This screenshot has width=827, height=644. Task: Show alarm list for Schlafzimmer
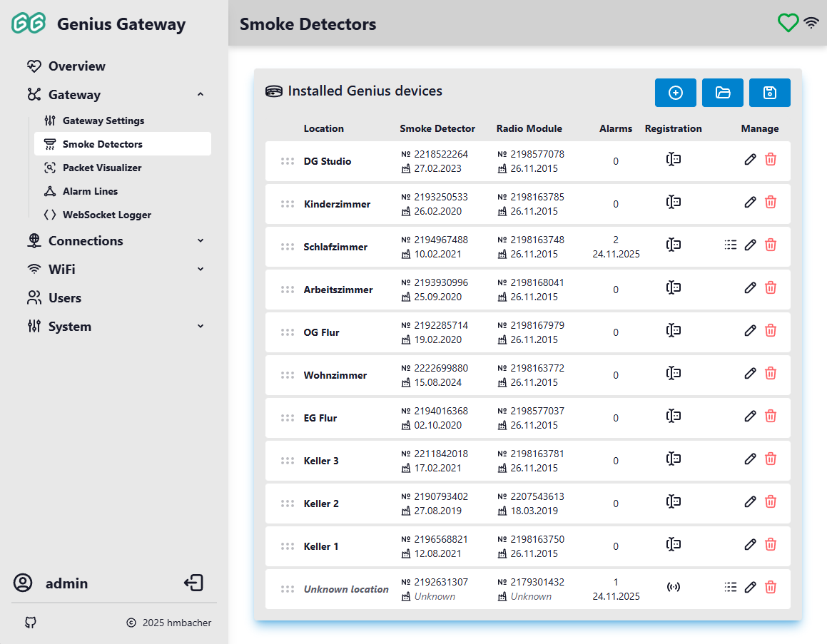730,245
